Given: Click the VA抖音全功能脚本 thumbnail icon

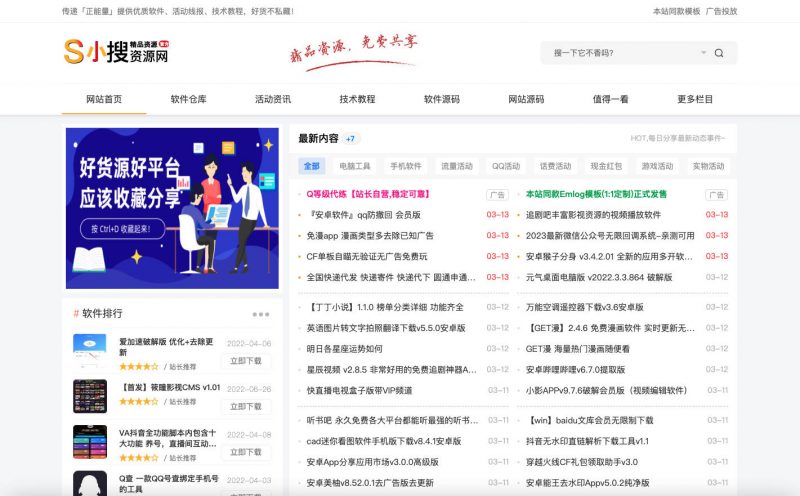Looking at the screenshot, I should (x=90, y=442).
